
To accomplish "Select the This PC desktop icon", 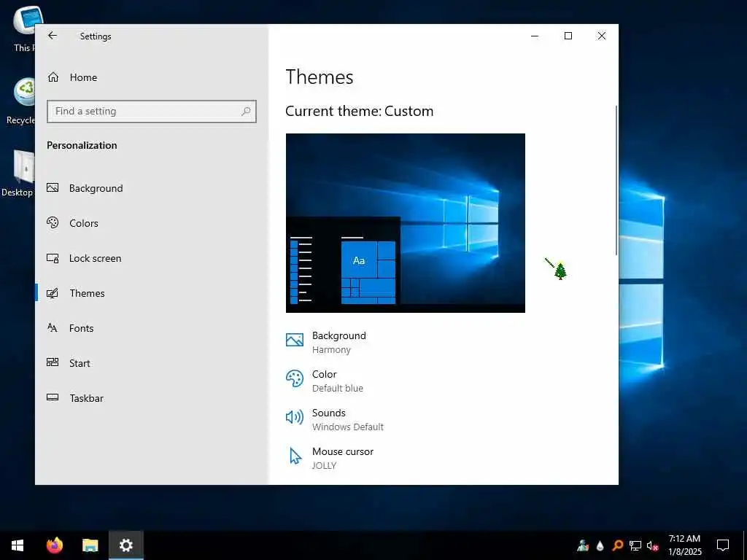I will pos(24,28).
